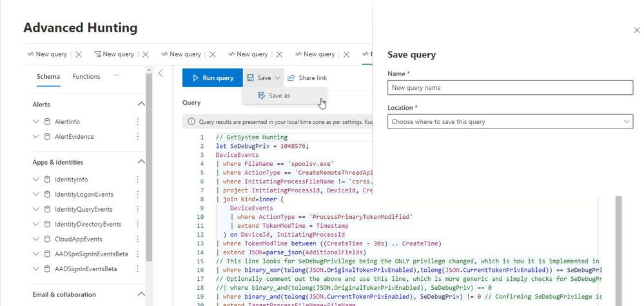Open the Save dropdown button
This screenshot has width=644, height=306.
pyautogui.click(x=263, y=77)
